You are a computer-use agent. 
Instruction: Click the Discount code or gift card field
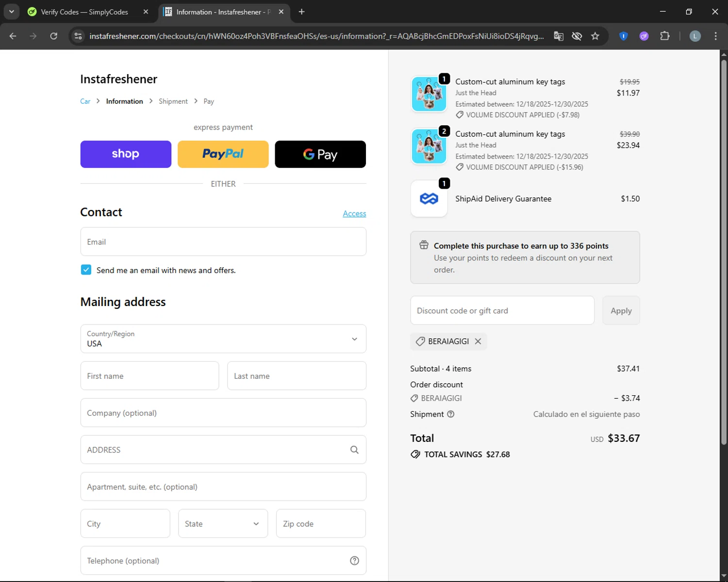(x=502, y=310)
